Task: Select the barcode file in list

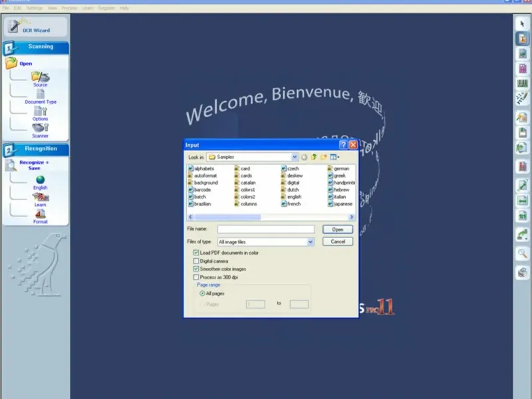Action: 199,190
